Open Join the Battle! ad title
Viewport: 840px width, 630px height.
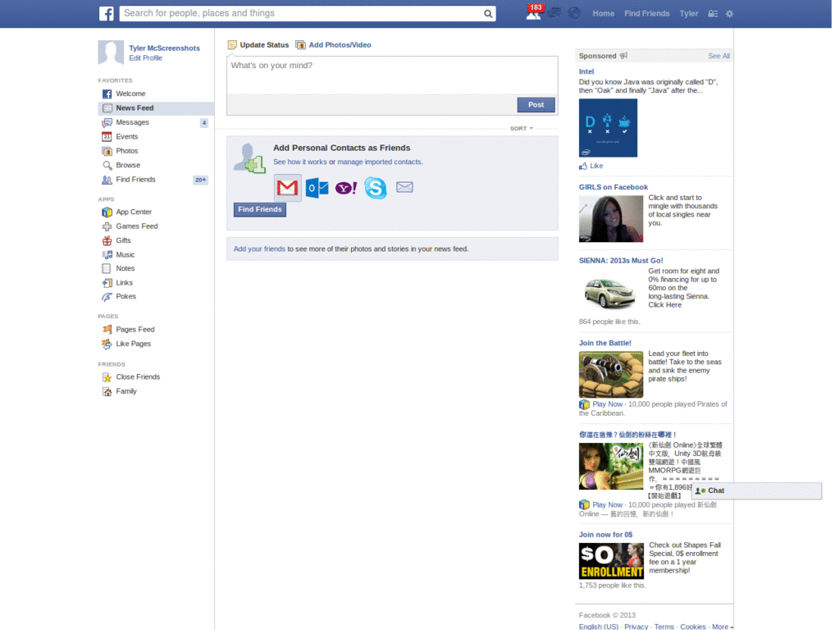[x=605, y=344]
